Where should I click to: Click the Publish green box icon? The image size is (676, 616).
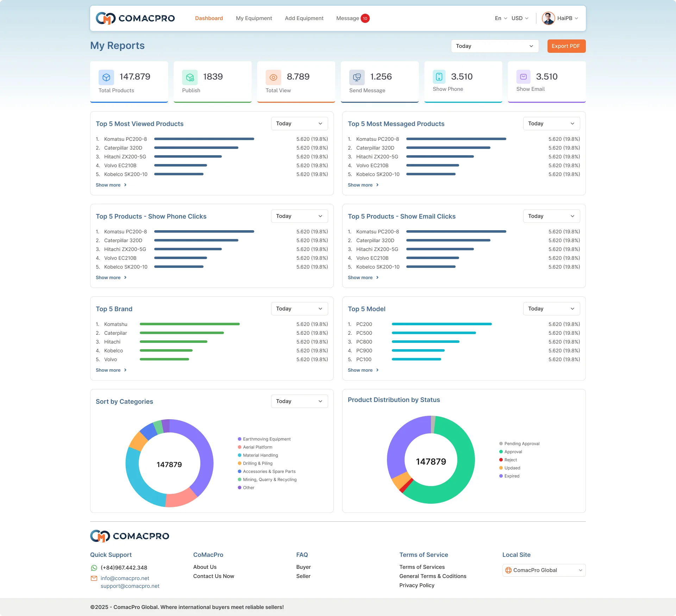click(190, 77)
